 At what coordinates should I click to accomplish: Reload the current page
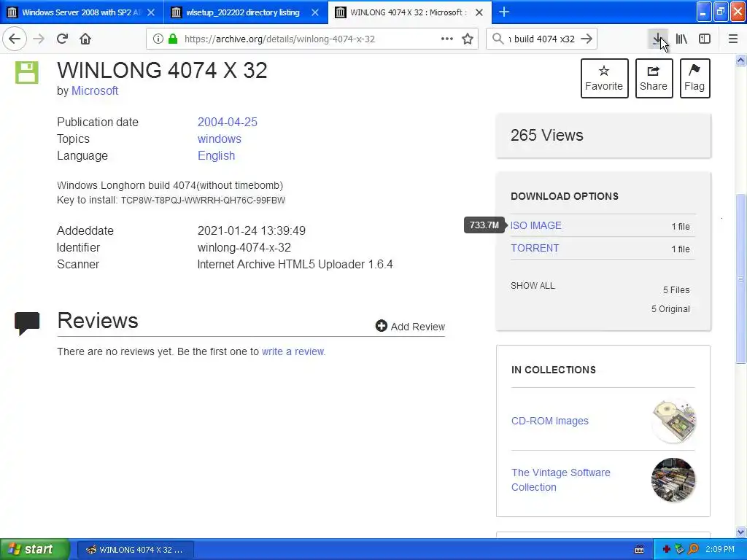tap(62, 39)
